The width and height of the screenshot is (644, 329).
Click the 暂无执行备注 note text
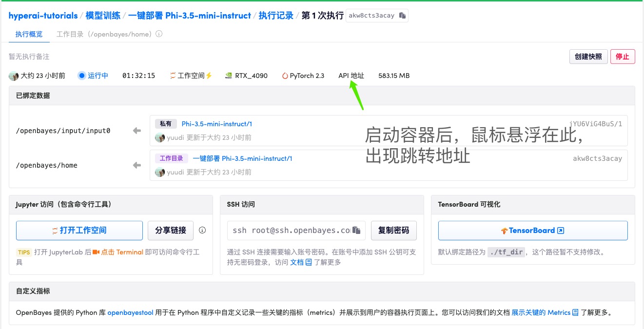click(x=29, y=57)
